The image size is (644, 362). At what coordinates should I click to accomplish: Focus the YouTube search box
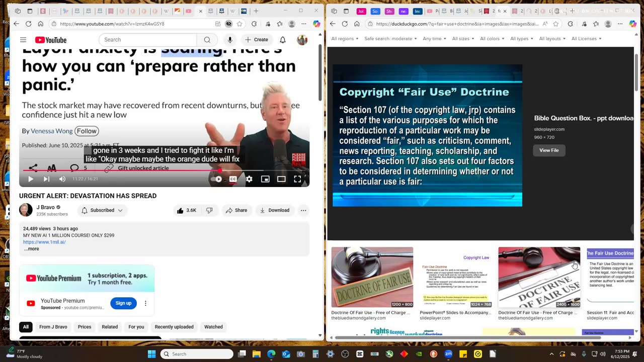pyautogui.click(x=148, y=40)
